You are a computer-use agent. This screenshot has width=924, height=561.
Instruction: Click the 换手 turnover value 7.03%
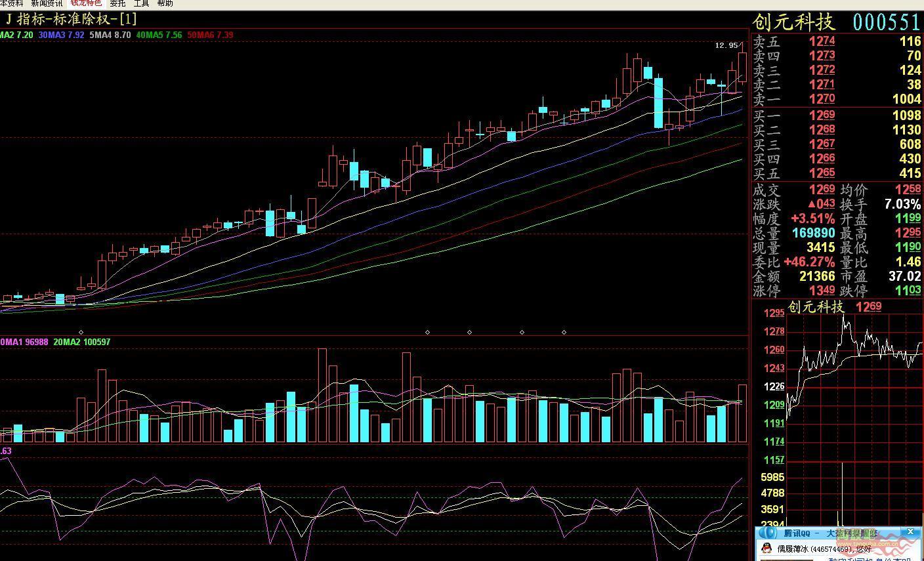[x=903, y=204]
